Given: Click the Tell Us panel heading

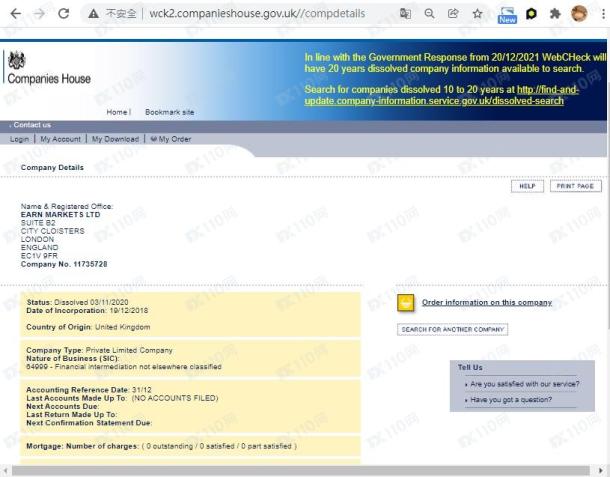Looking at the screenshot, I should pyautogui.click(x=470, y=367).
